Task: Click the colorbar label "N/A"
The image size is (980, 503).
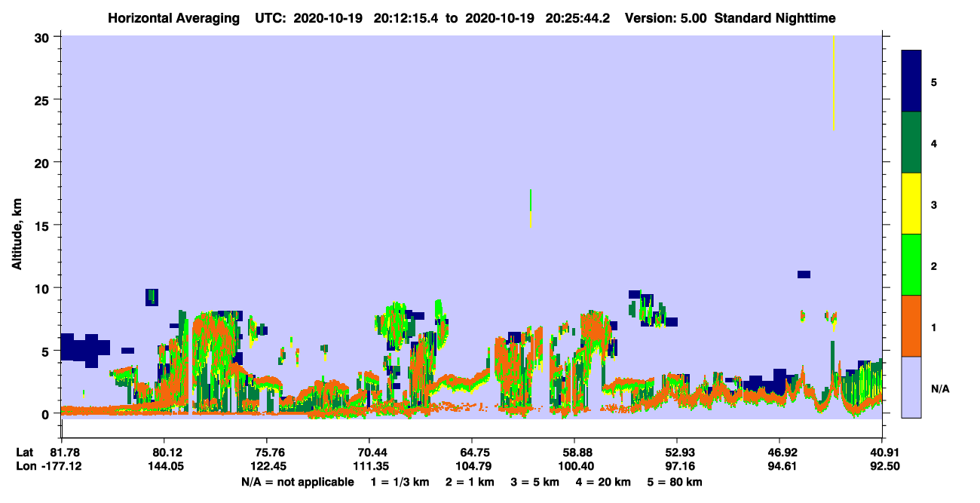Action: [939, 389]
